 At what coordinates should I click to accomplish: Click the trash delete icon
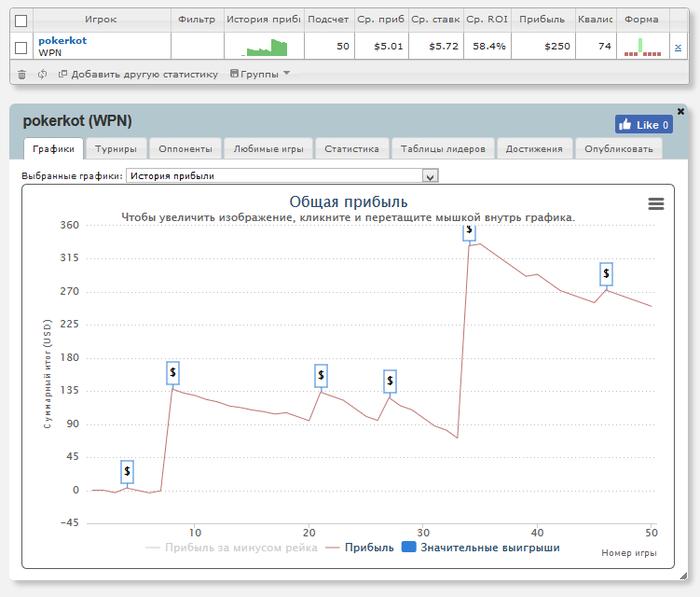[21, 74]
